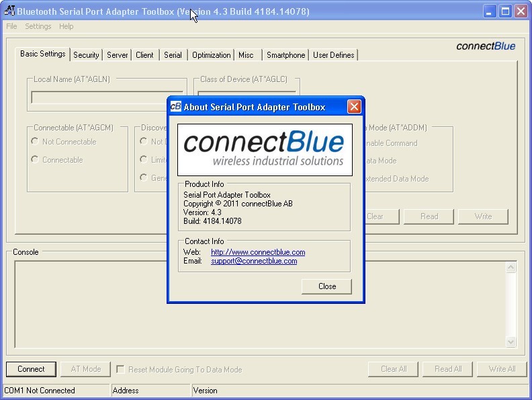
Task: Click the Connect button
Action: pyautogui.click(x=31, y=369)
